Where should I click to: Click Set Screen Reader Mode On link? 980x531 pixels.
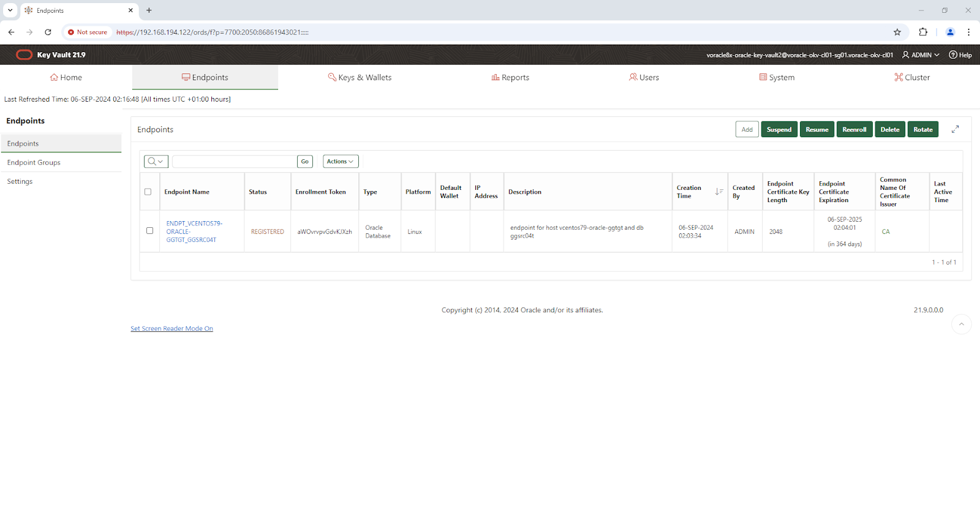pyautogui.click(x=171, y=328)
